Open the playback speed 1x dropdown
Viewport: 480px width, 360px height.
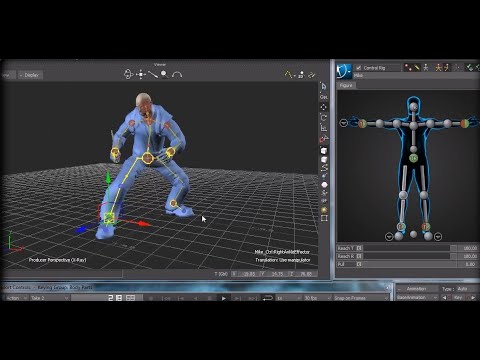pyautogui.click(x=288, y=298)
